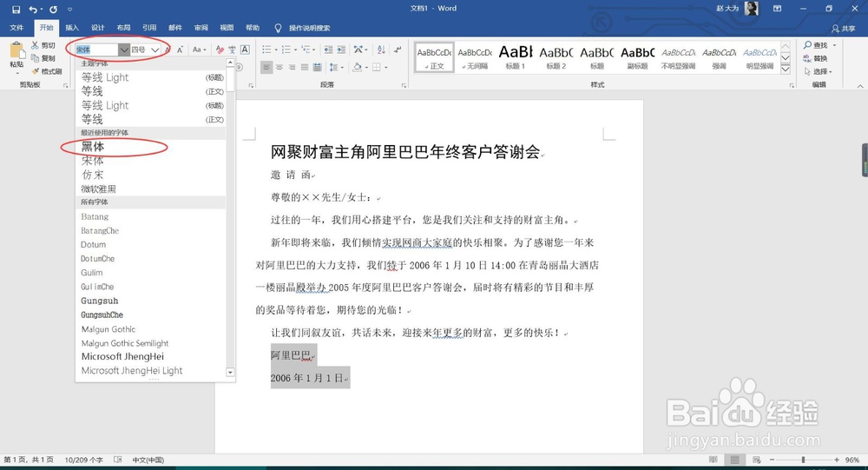Save the document from the quick access toolbar
The height and width of the screenshot is (470, 868).
point(16,10)
